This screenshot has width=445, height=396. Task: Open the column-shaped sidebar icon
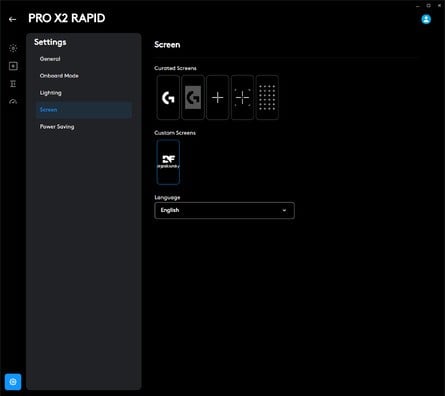click(x=13, y=84)
